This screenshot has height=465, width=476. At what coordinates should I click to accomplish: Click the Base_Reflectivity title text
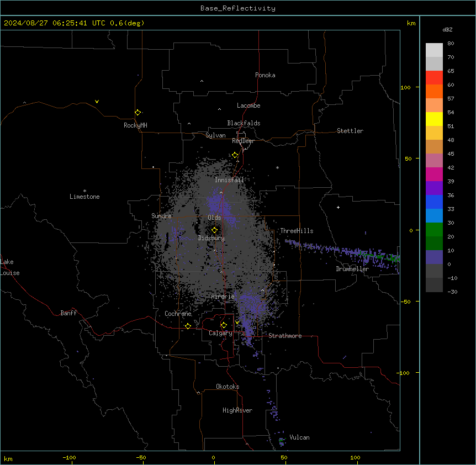tap(238, 8)
